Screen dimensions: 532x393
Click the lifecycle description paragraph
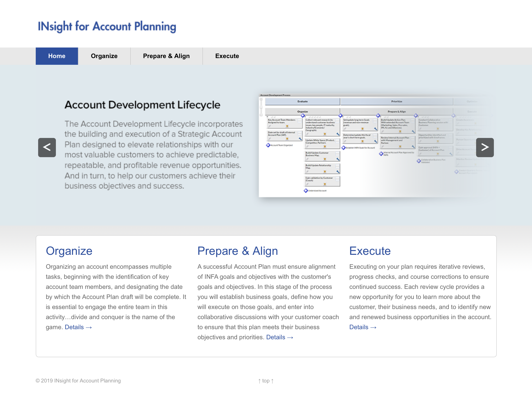[154, 155]
